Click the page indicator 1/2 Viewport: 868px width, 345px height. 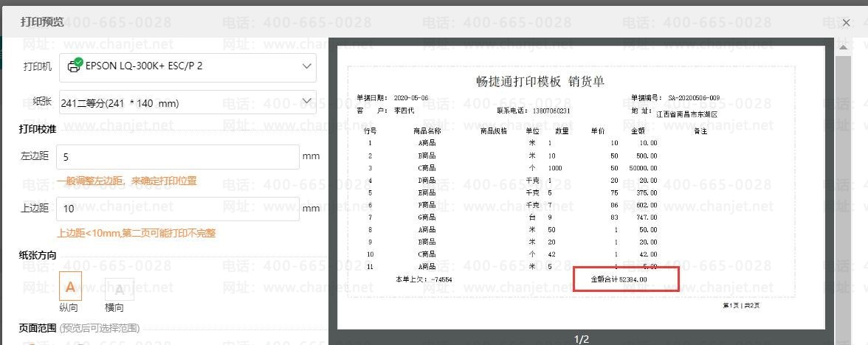(x=582, y=339)
